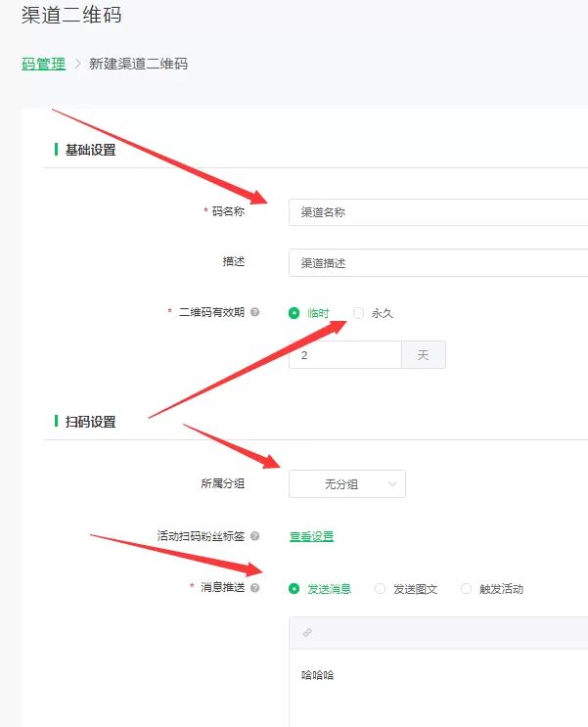Click the 所属分组 field label
This screenshot has height=727, width=588.
click(x=223, y=483)
